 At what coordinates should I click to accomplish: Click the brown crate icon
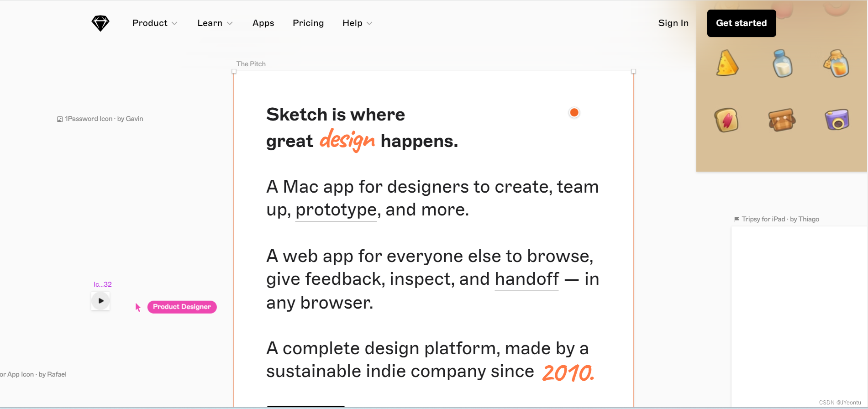(x=782, y=120)
